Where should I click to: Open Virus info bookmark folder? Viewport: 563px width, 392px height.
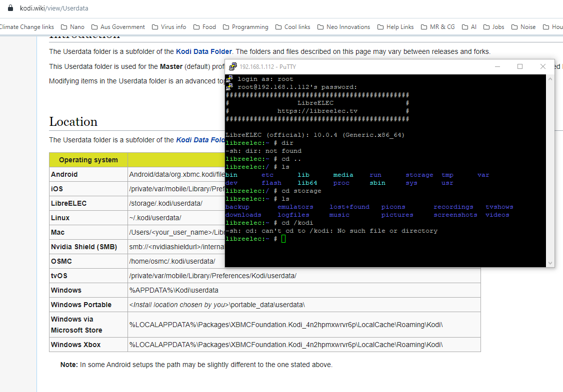[x=169, y=27]
